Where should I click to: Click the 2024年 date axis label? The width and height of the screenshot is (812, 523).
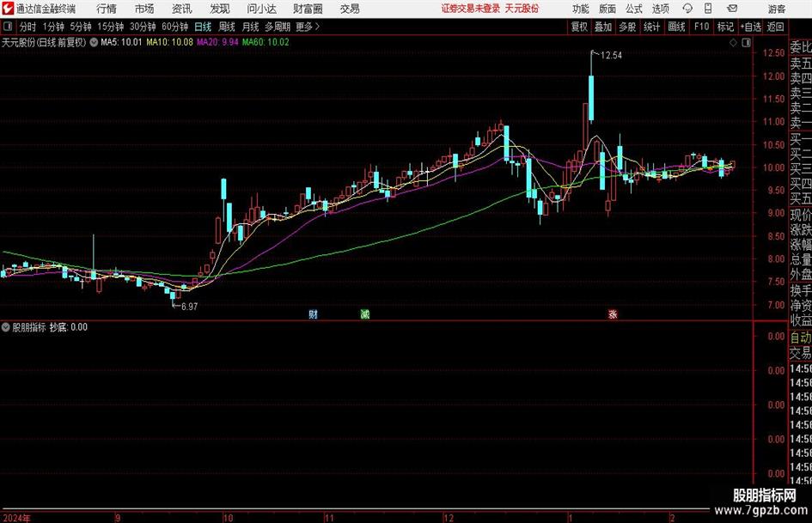(x=16, y=518)
